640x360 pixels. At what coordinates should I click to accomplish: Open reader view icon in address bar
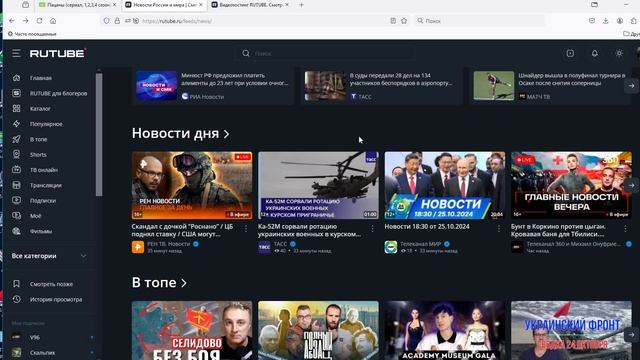coord(393,21)
